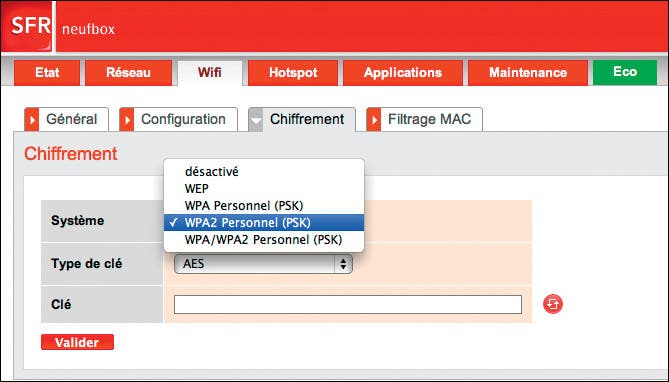Select the Chiffrement sub-tab
Viewport: 669px width, 382px height.
tap(302, 119)
